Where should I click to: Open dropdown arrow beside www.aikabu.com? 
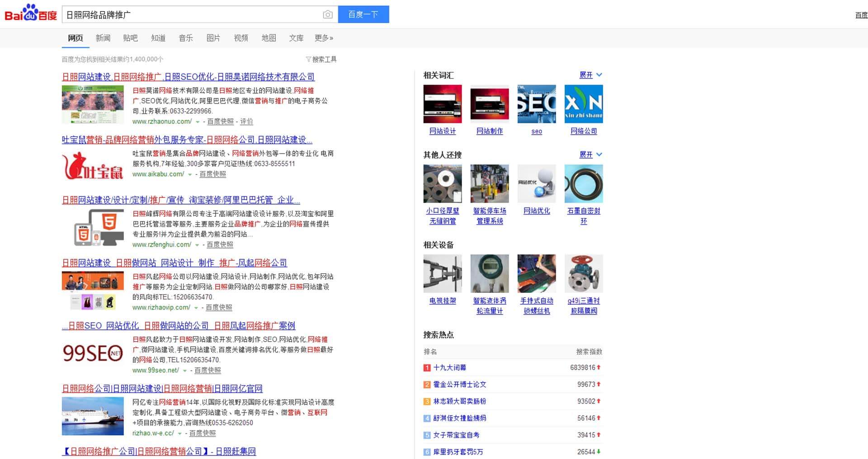[190, 174]
